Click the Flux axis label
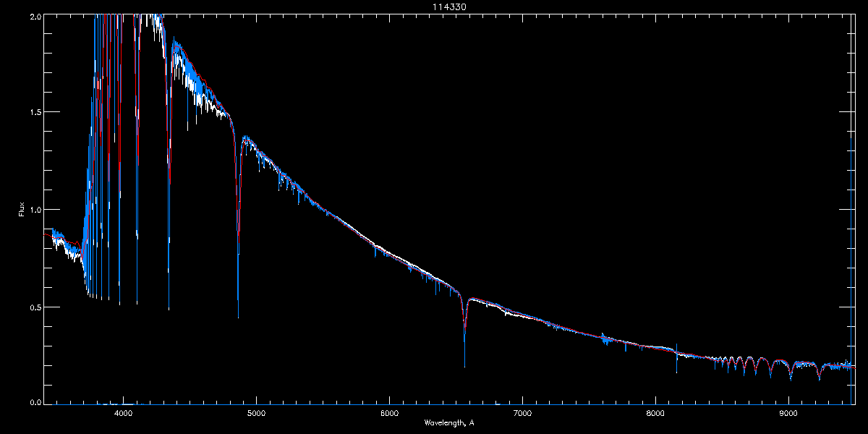The image size is (868, 434). tap(22, 209)
